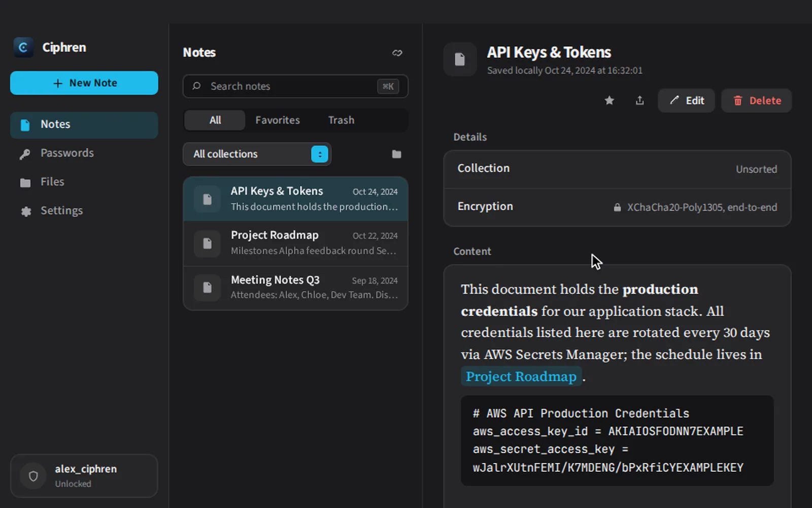The height and width of the screenshot is (508, 812).
Task: Click the Unsorted collection value
Action: 756,169
